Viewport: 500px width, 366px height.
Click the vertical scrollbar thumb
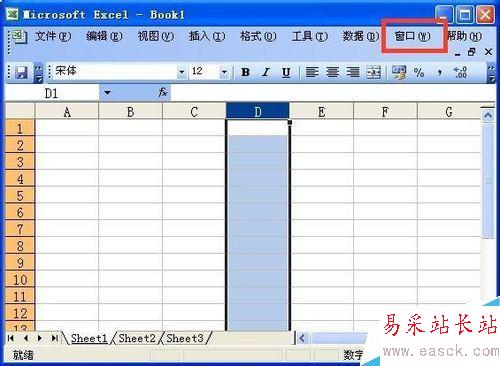click(488, 180)
